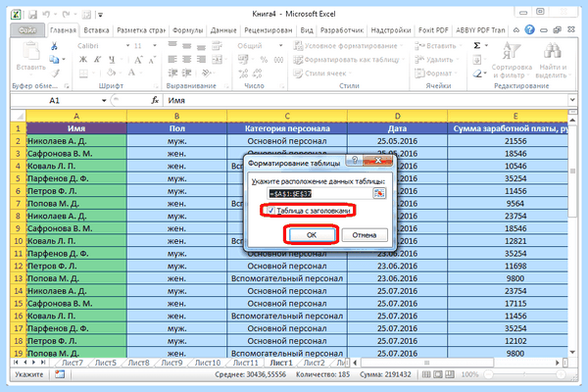The image size is (588, 392).
Task: Toggle Bold (Ж) formatting
Action: point(83,59)
